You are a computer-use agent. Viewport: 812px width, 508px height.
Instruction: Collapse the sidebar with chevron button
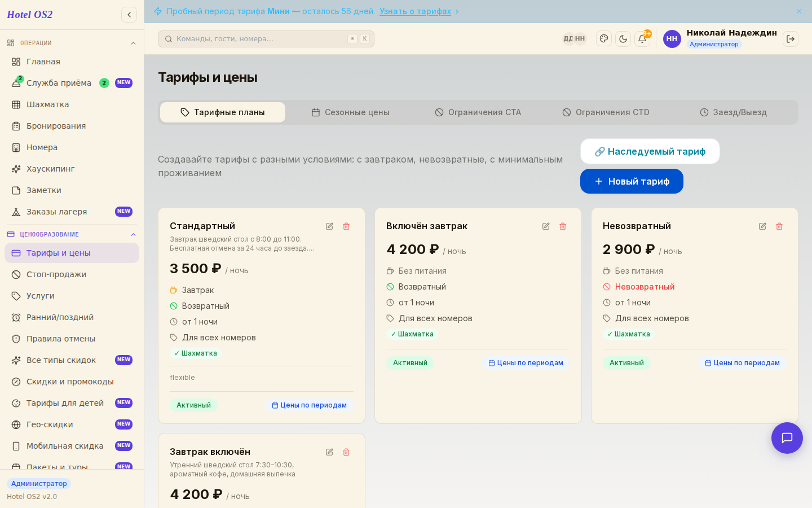(x=129, y=15)
